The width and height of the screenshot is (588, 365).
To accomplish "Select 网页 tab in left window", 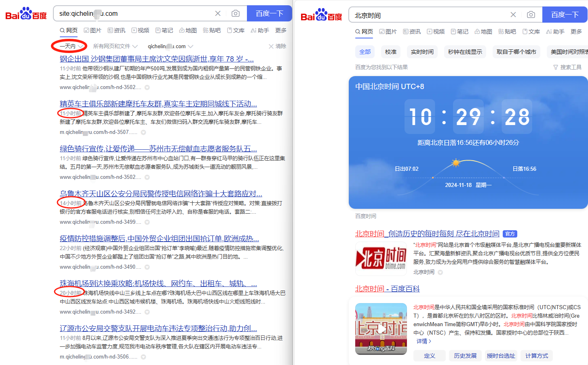I will [x=69, y=30].
